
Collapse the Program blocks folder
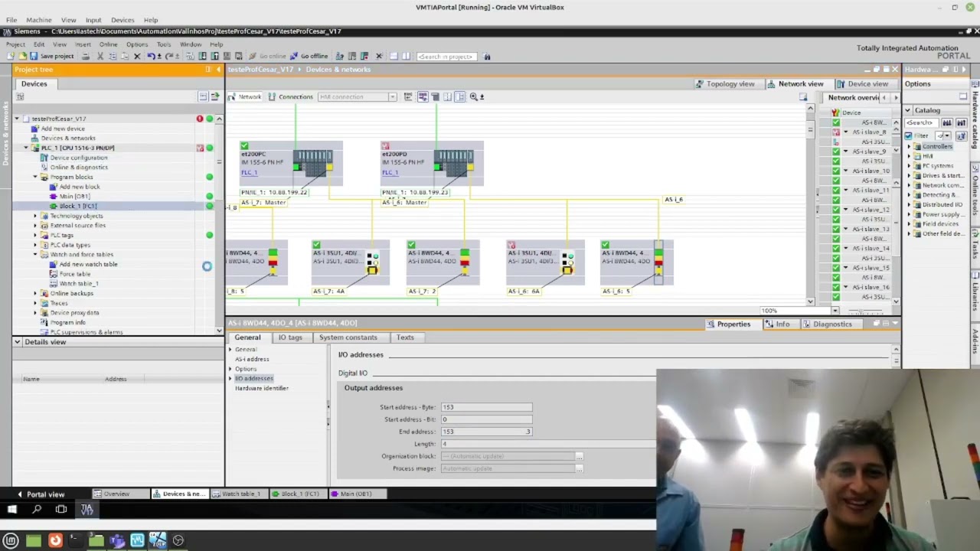pos(35,177)
